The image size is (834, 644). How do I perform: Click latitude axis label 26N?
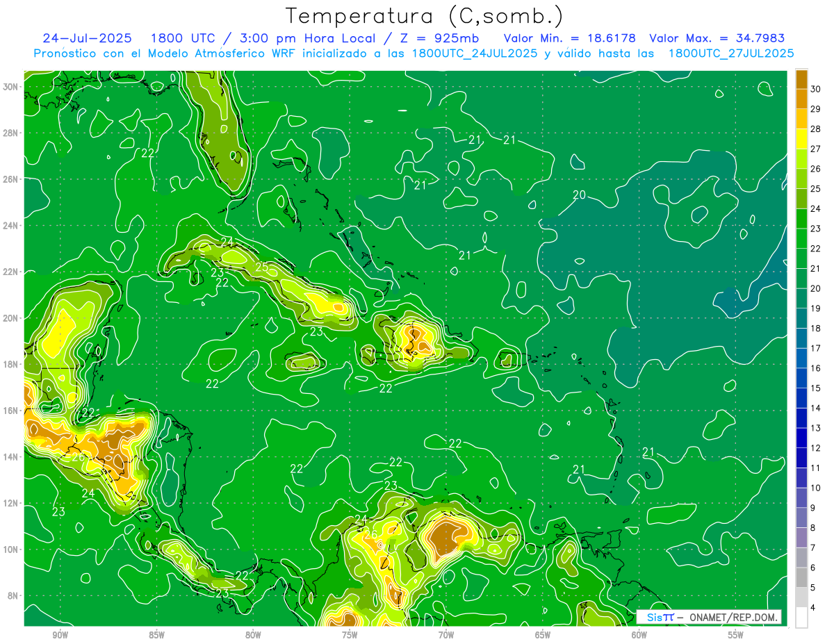coord(10,179)
